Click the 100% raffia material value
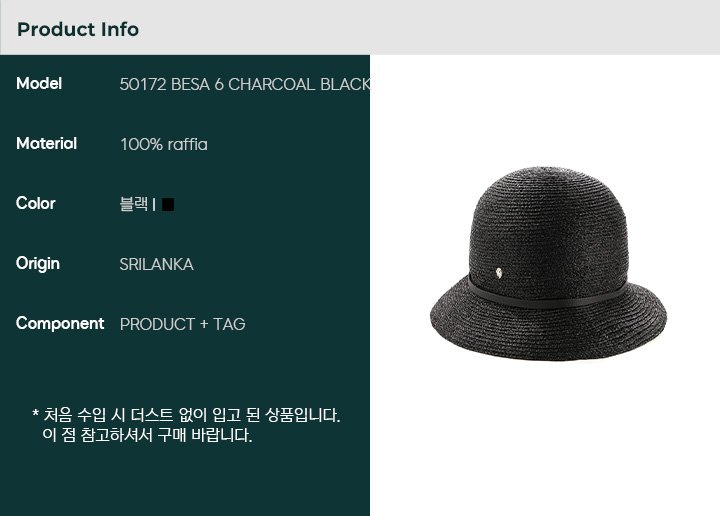Image resolution: width=720 pixels, height=516 pixels. pos(163,145)
